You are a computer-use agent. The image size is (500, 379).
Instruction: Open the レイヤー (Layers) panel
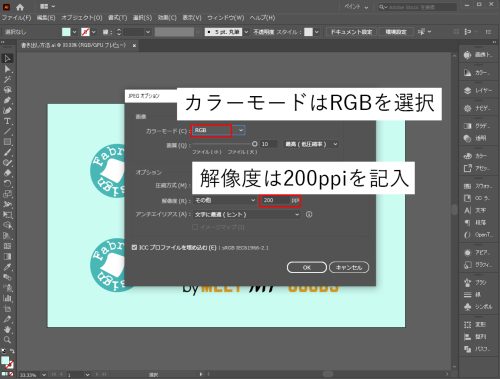[x=477, y=91]
